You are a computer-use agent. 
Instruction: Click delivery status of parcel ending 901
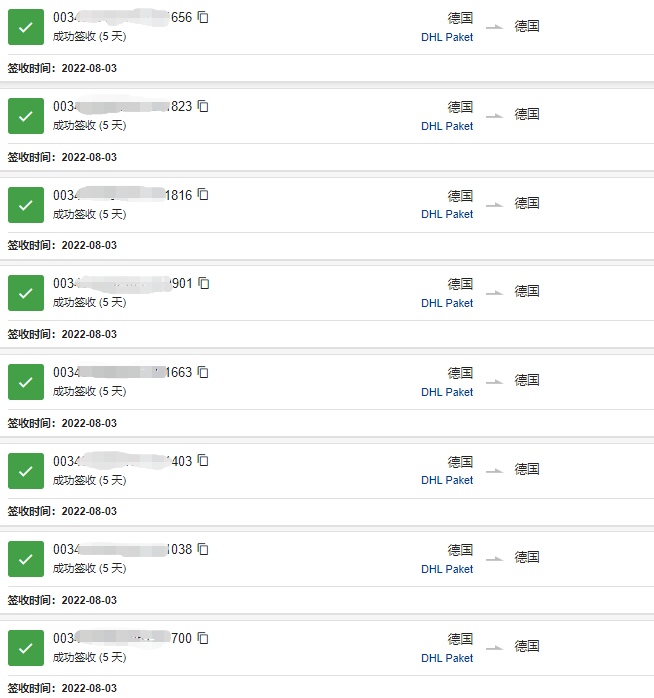coord(90,302)
